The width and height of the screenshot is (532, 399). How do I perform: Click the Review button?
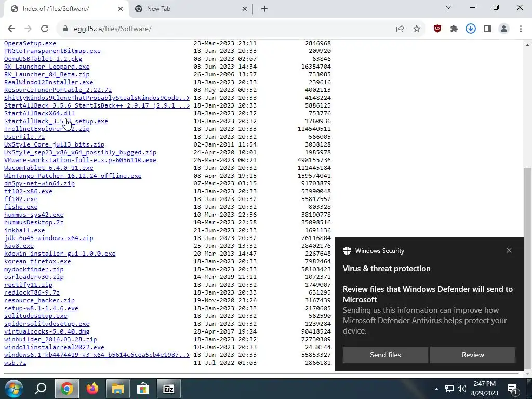coord(473,355)
